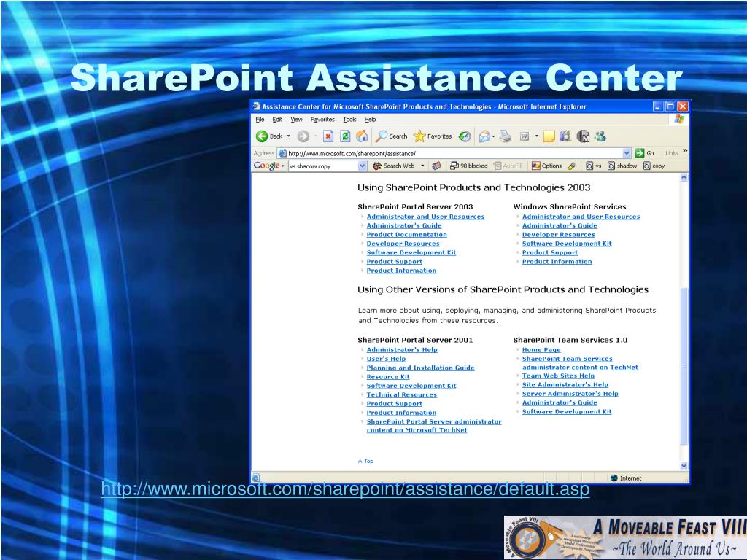Open the Forward button history dropdown arrow
This screenshot has height=560, width=747.
pyautogui.click(x=315, y=136)
